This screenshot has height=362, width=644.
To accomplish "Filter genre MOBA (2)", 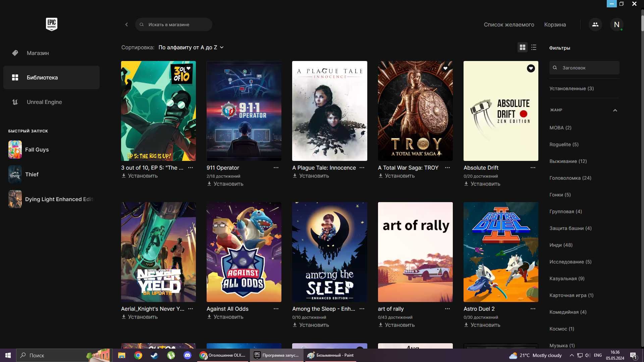I will pyautogui.click(x=560, y=128).
